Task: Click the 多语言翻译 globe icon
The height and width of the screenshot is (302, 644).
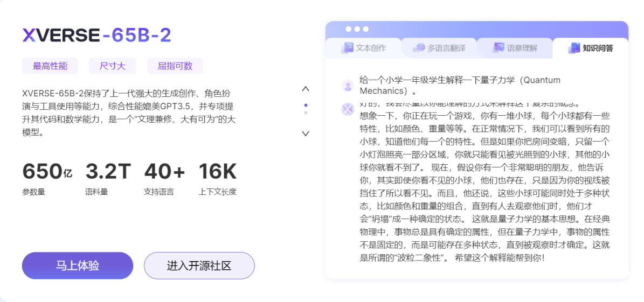Action: click(x=419, y=48)
